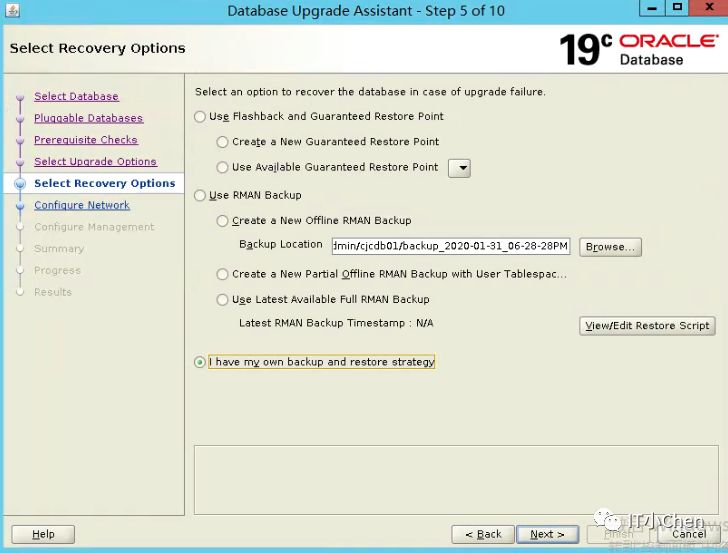The image size is (728, 553).
Task: Jump to the Configure Network step
Action: (x=82, y=205)
